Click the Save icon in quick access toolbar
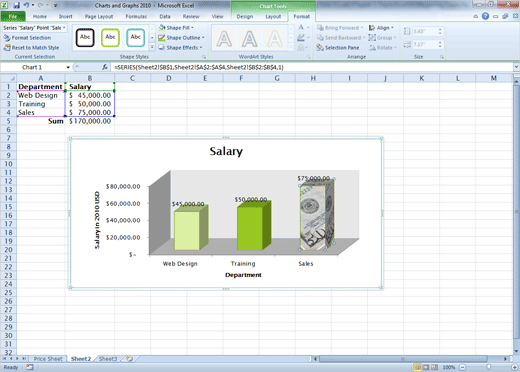This screenshot has width=520, height=372. coord(16,5)
